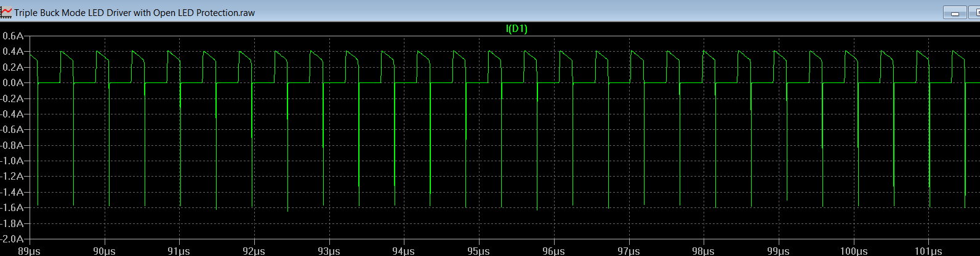The width and height of the screenshot is (980, 256).
Task: Click the 99µs time axis label
Action: pos(779,251)
